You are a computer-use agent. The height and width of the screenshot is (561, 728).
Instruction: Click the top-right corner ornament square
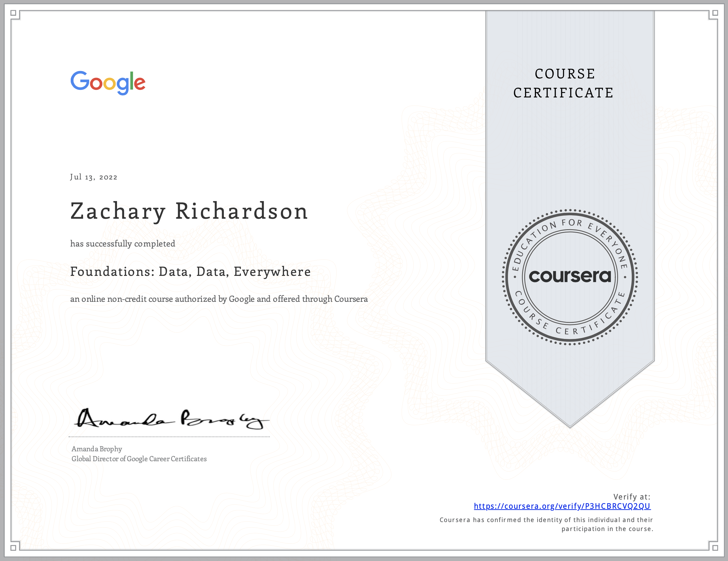pos(715,13)
